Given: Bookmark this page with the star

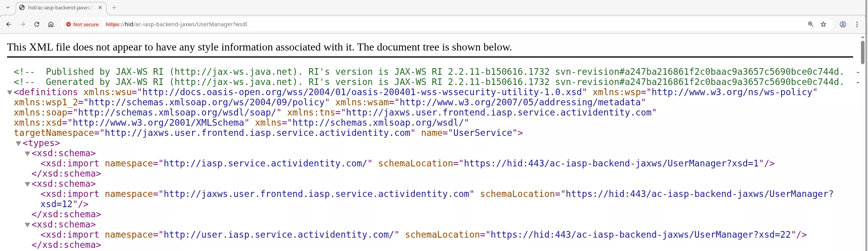Looking at the screenshot, I should coord(823,24).
